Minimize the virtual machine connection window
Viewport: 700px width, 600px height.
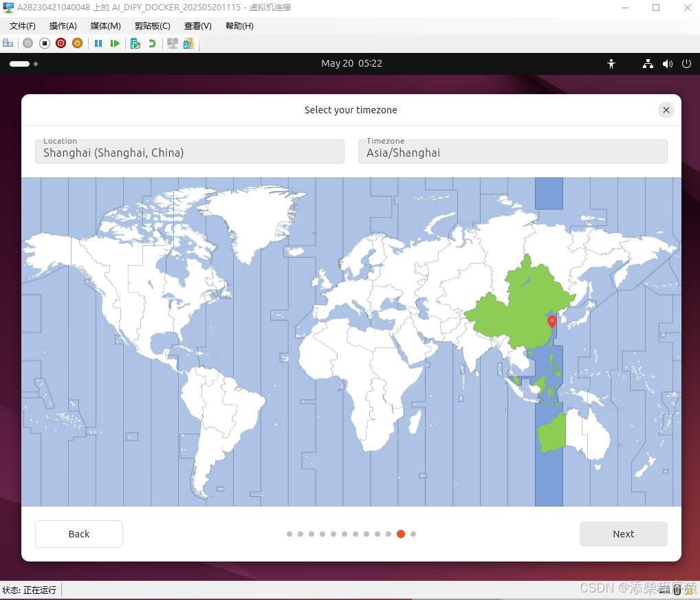click(625, 8)
